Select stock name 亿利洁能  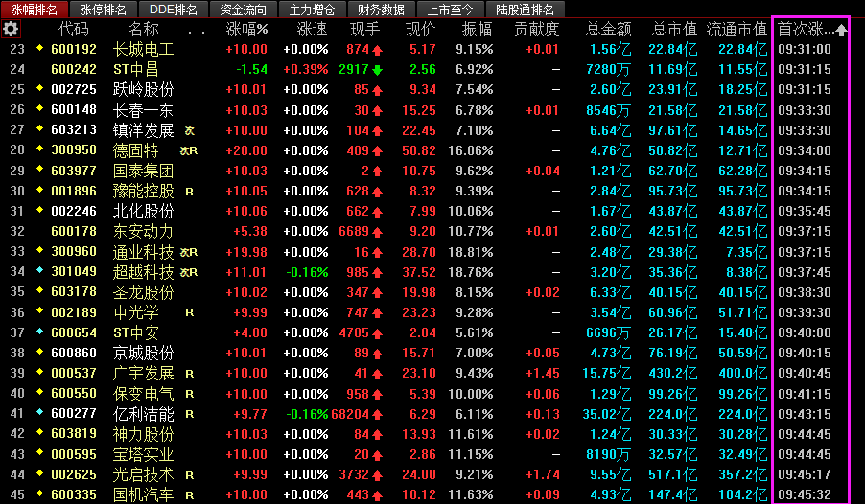144,414
